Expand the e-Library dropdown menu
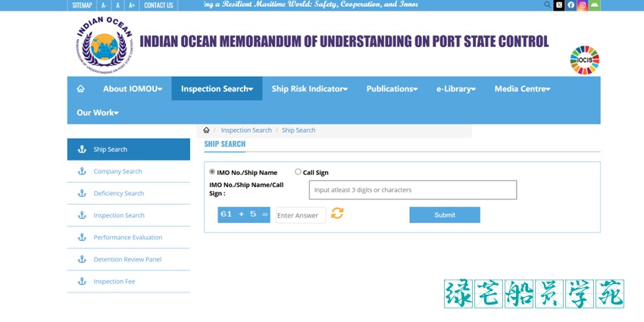 [456, 89]
